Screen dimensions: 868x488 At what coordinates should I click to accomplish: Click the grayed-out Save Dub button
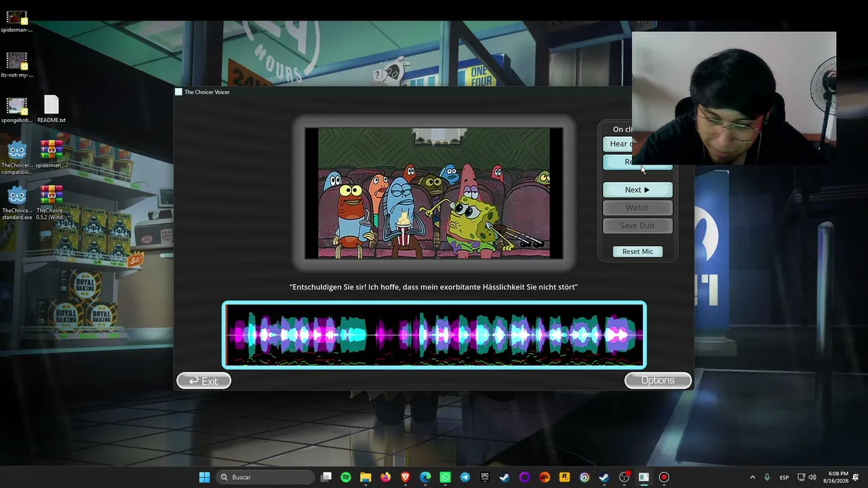click(x=637, y=226)
